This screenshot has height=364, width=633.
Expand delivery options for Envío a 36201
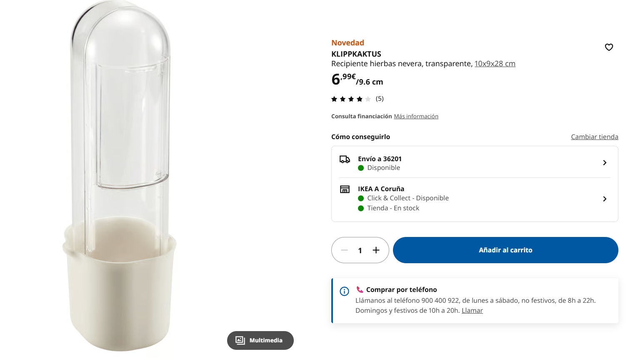(x=604, y=162)
